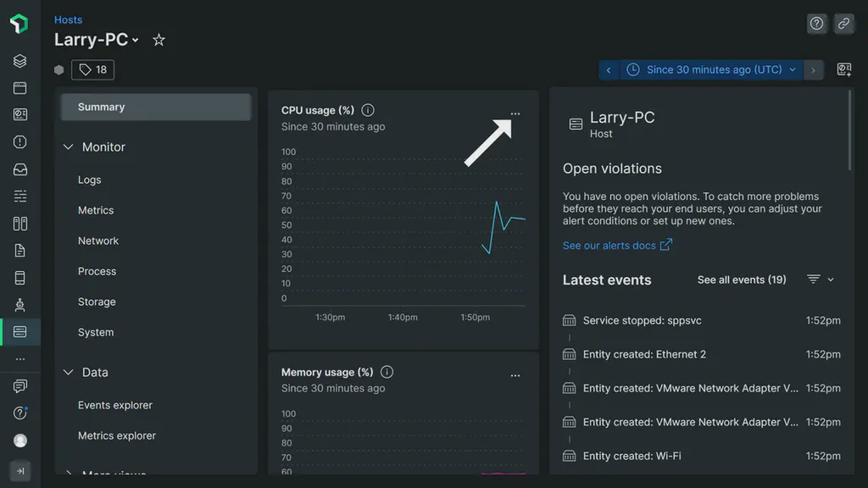868x488 pixels.
Task: Collapse the Monitor section chevron
Action: coord(68,146)
